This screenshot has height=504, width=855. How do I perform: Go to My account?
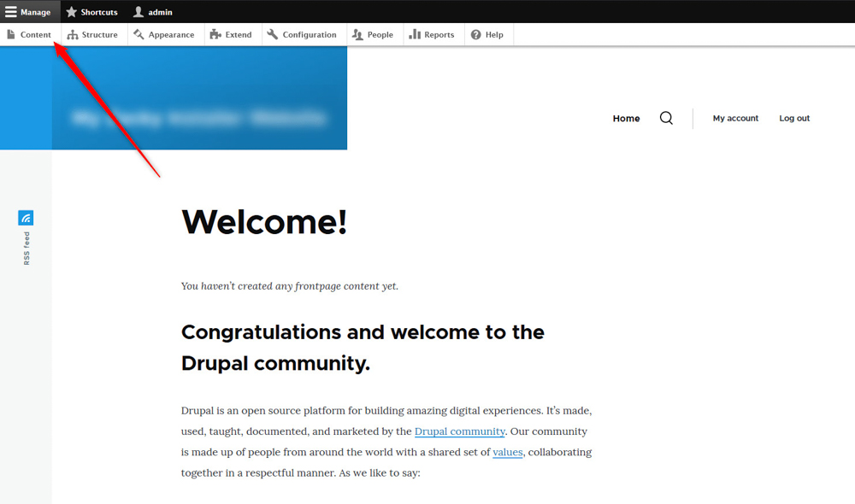[735, 118]
